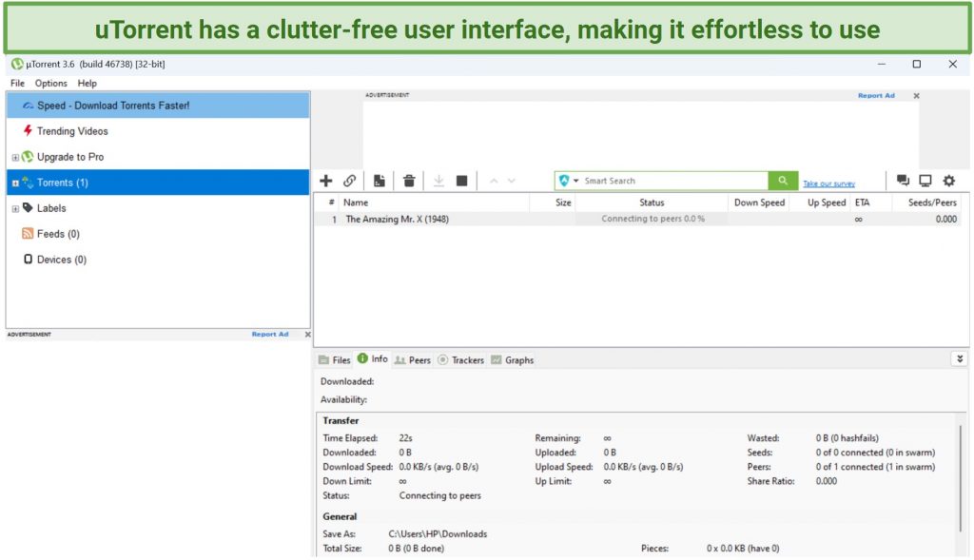974x560 pixels.
Task: Click the Stop Torrent square icon
Action: pyautogui.click(x=461, y=181)
